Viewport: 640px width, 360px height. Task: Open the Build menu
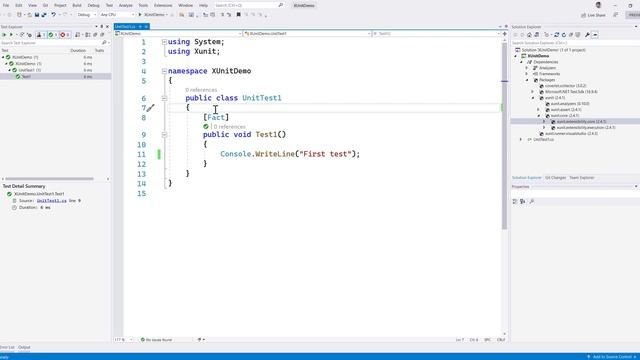click(77, 5)
